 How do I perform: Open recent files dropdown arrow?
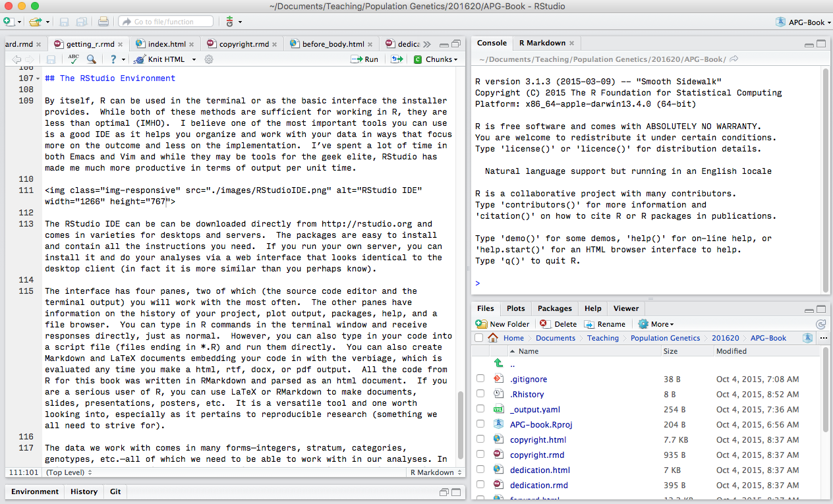click(47, 22)
